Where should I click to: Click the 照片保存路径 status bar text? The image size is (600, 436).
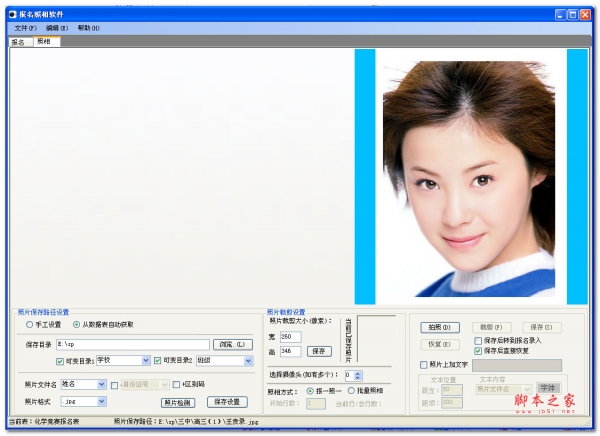click(186, 422)
